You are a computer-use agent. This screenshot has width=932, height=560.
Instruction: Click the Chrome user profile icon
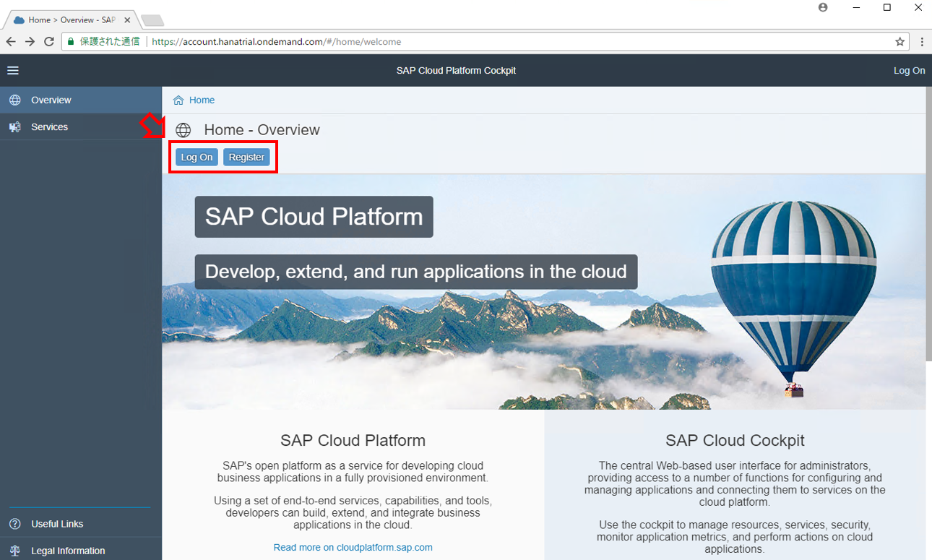tap(823, 7)
